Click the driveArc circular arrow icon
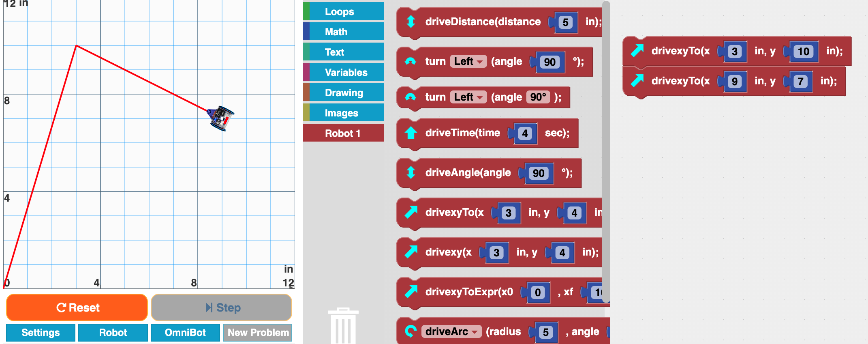Viewport: 868px width, 344px height. [x=410, y=331]
